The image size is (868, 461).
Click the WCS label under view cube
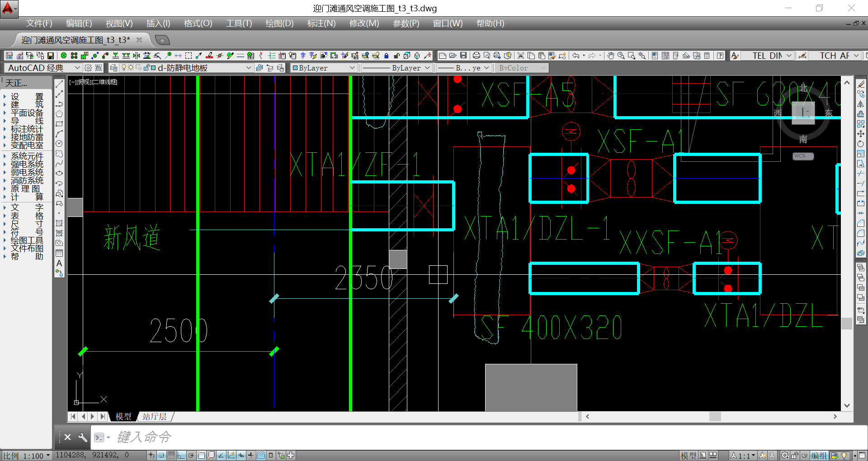coord(803,156)
